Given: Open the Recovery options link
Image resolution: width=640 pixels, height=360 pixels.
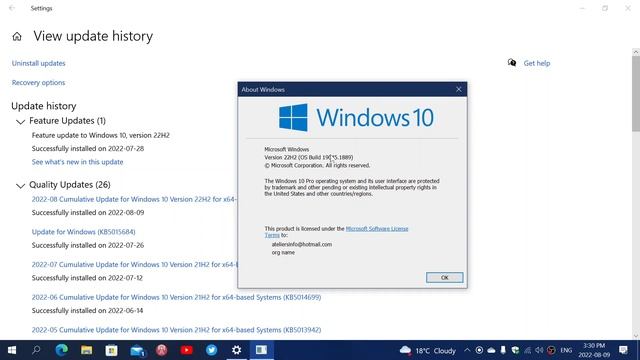Looking at the screenshot, I should [x=38, y=82].
